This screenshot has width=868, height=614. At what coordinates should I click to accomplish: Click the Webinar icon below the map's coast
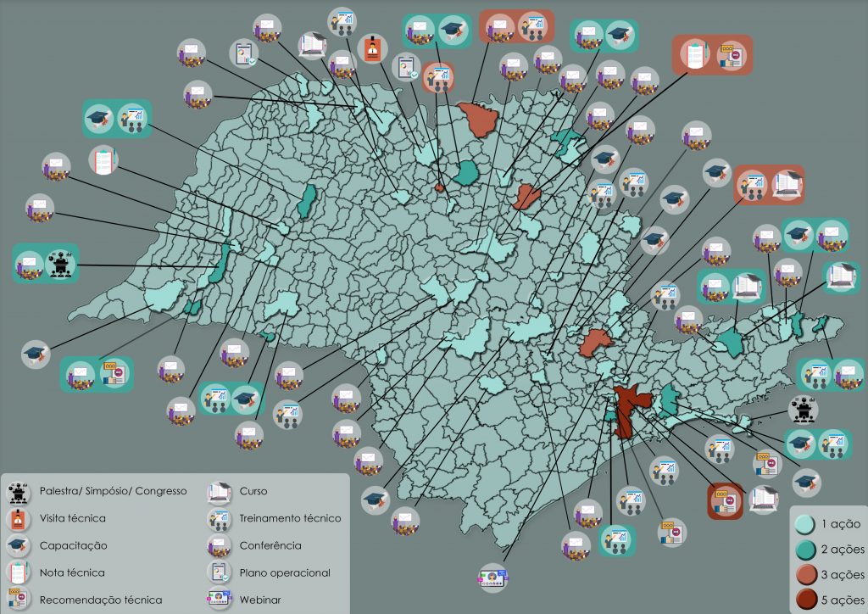click(x=492, y=578)
